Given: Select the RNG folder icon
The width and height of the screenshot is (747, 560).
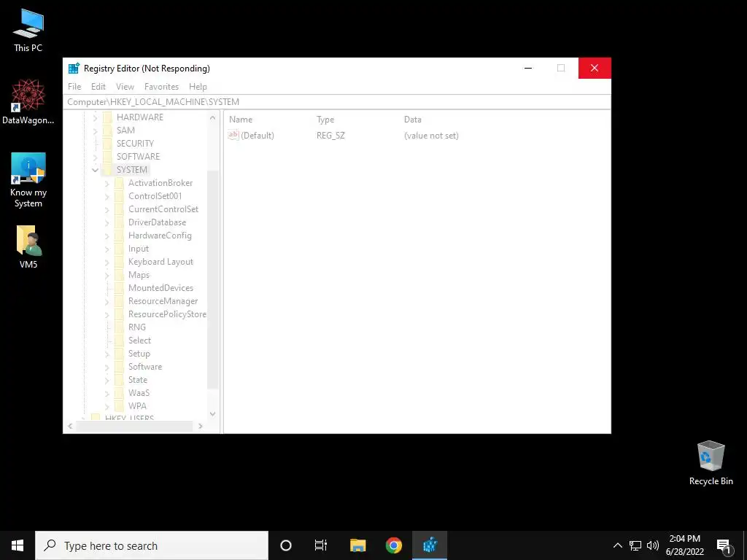Looking at the screenshot, I should (119, 327).
